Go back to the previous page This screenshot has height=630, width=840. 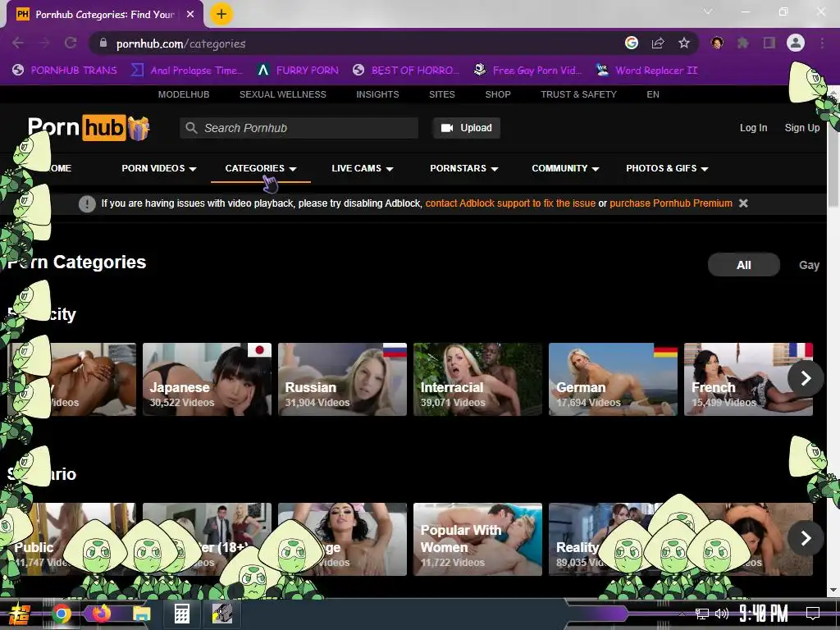pyautogui.click(x=18, y=43)
